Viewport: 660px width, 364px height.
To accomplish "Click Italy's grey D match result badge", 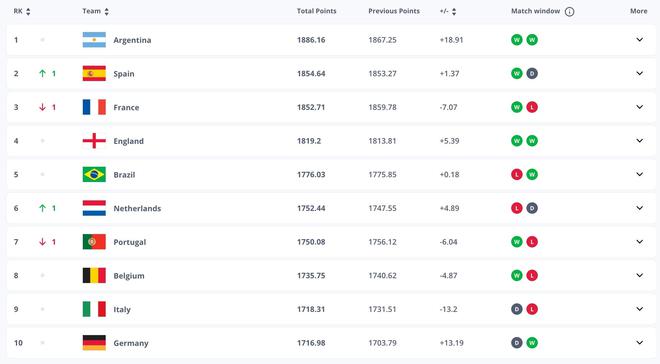I will 517,309.
